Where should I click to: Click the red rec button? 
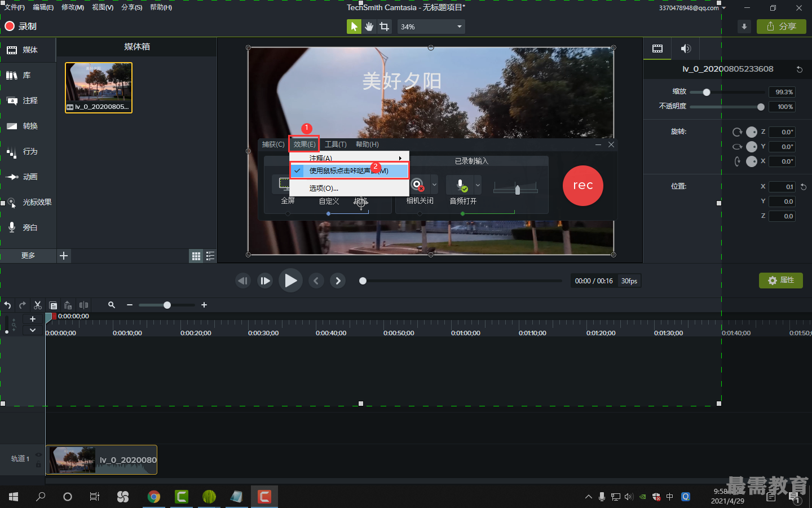[583, 186]
